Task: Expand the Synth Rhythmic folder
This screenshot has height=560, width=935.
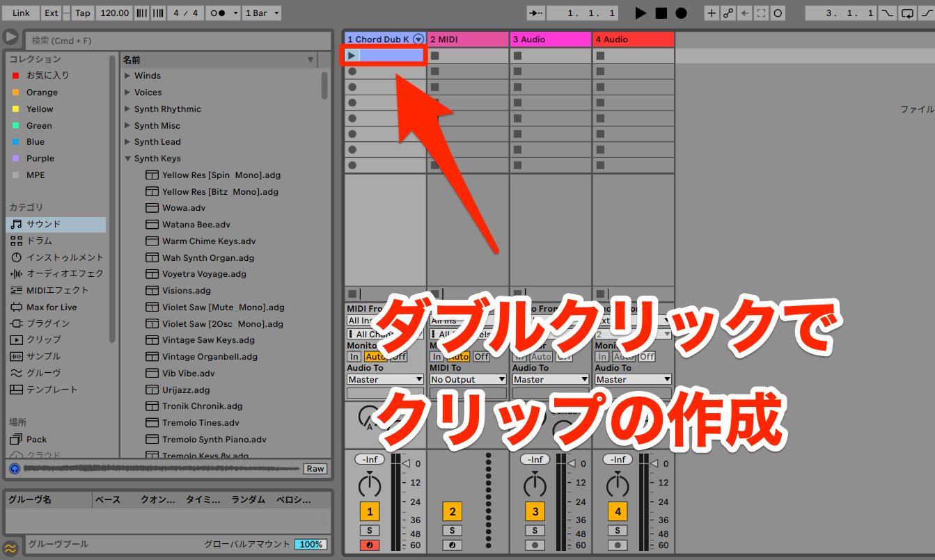Action: pos(127,109)
